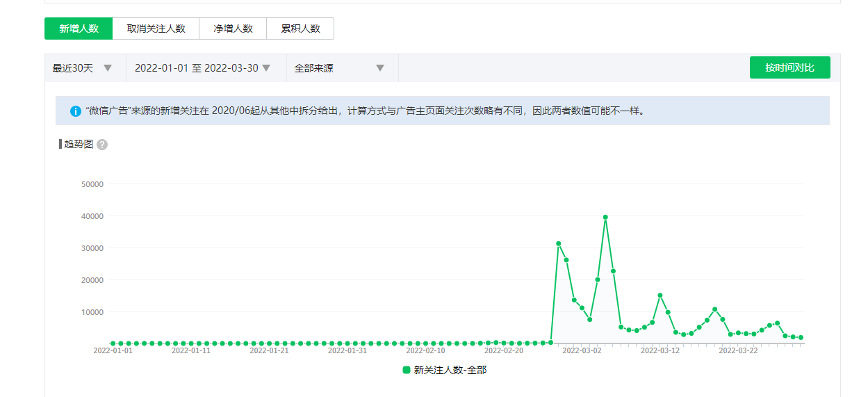The image size is (868, 397).
Task: Click the mid-March peak point near 15000
Action: tap(660, 295)
